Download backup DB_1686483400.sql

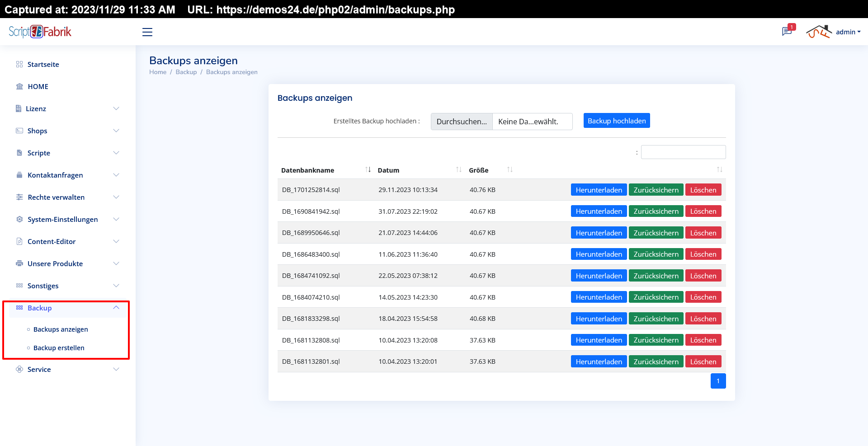[x=599, y=254]
